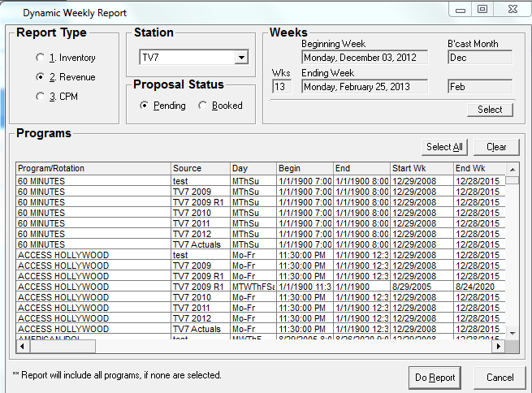Click the Select weeks button
This screenshot has width=532, height=393.
[490, 110]
